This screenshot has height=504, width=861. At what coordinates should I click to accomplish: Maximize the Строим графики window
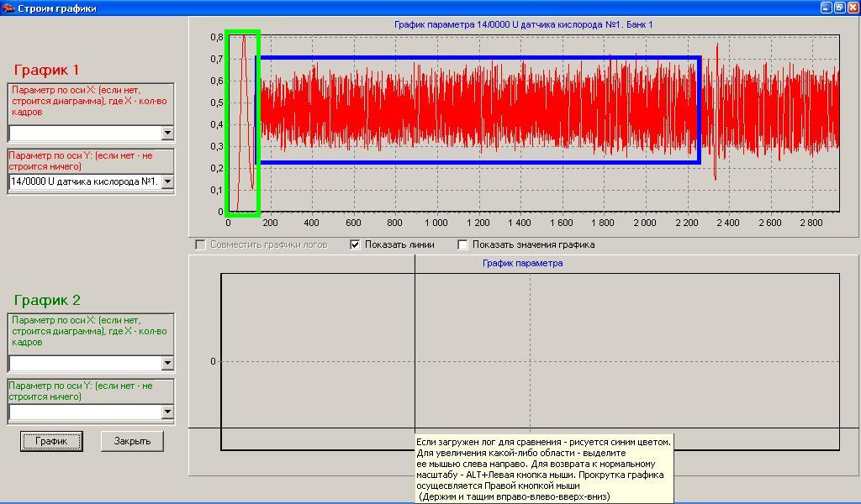(x=839, y=8)
